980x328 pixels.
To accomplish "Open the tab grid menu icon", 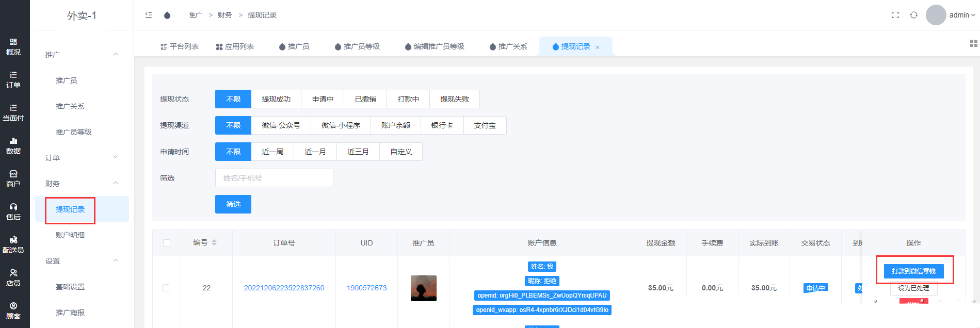I will coord(973,43).
